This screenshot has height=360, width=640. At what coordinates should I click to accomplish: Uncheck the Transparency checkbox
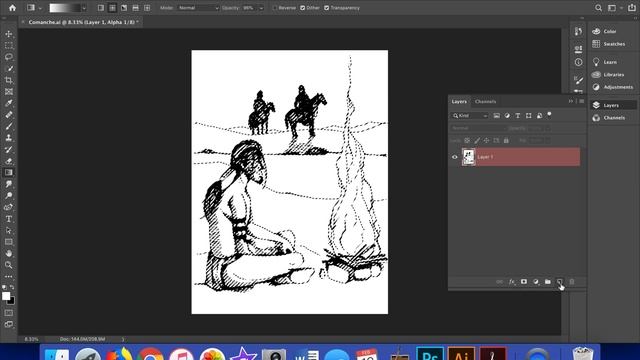[x=327, y=8]
